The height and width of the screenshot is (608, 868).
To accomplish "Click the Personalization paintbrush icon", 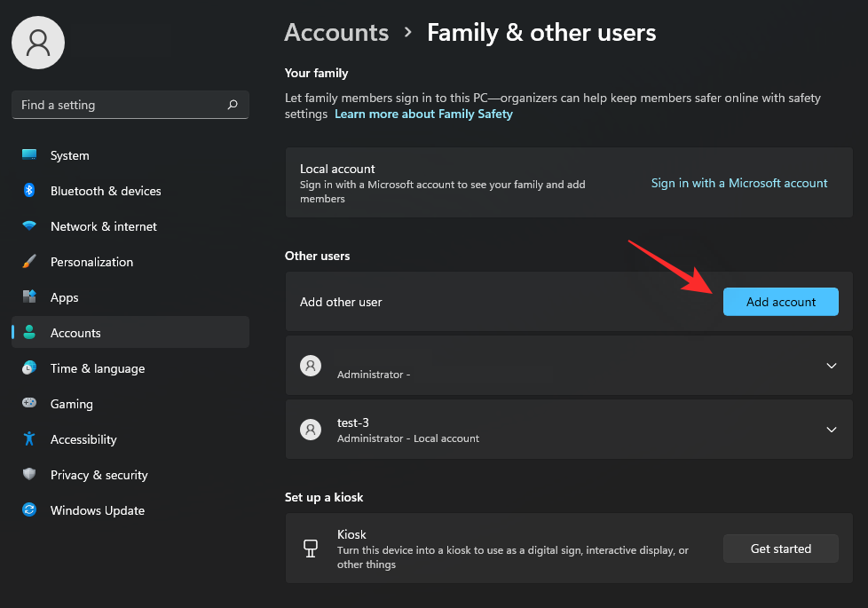I will coord(29,262).
